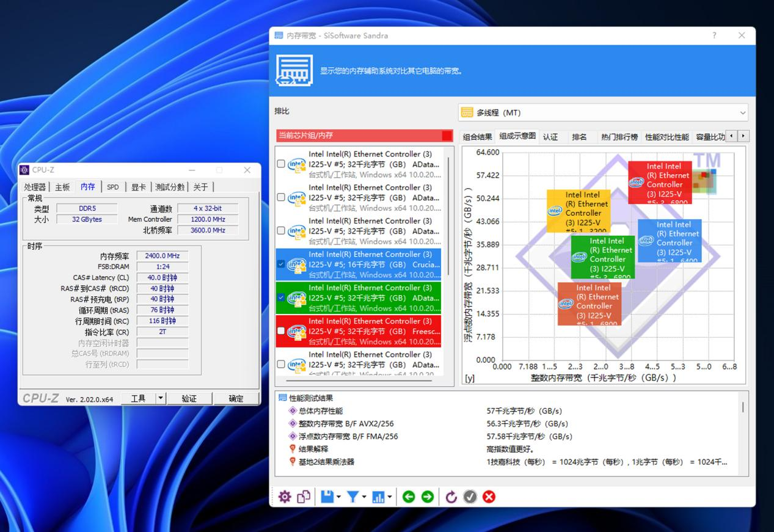The width and height of the screenshot is (774, 532).
Task: Uncheck the blue Crucial memory result entry
Action: pos(281,264)
